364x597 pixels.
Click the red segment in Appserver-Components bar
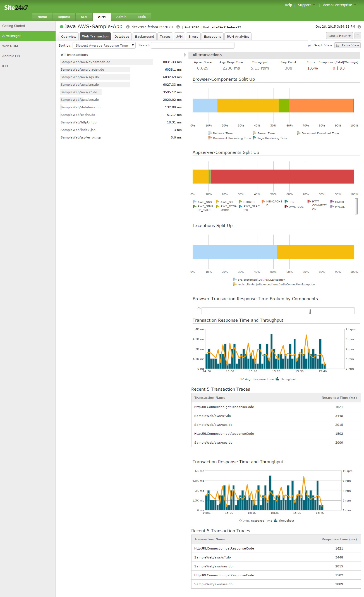coord(282,176)
